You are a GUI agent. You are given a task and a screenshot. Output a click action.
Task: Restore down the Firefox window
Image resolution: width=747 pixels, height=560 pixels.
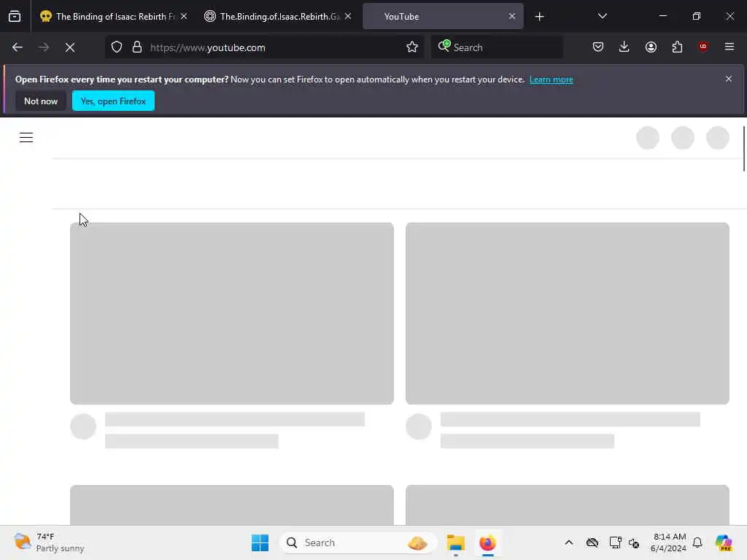pos(697,16)
